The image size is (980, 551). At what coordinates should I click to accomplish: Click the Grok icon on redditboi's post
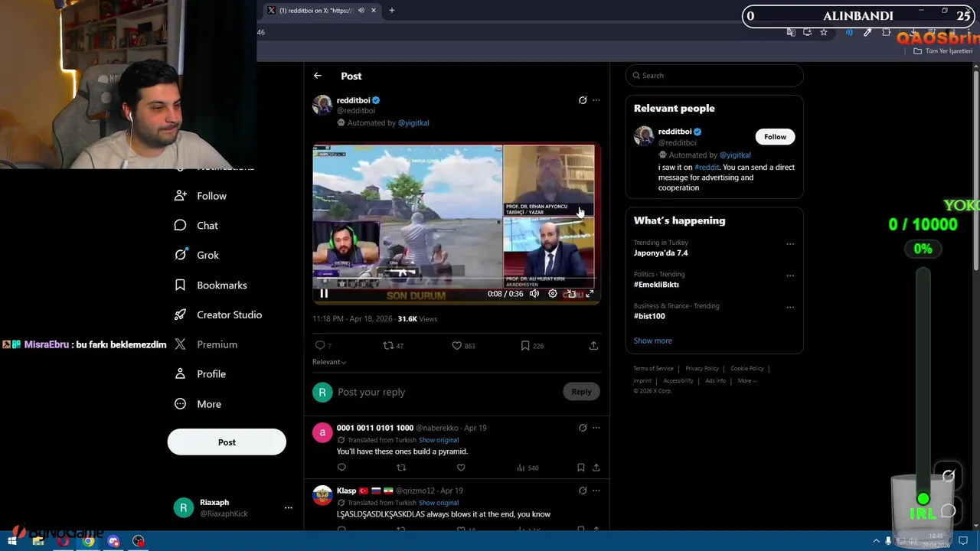pos(583,100)
